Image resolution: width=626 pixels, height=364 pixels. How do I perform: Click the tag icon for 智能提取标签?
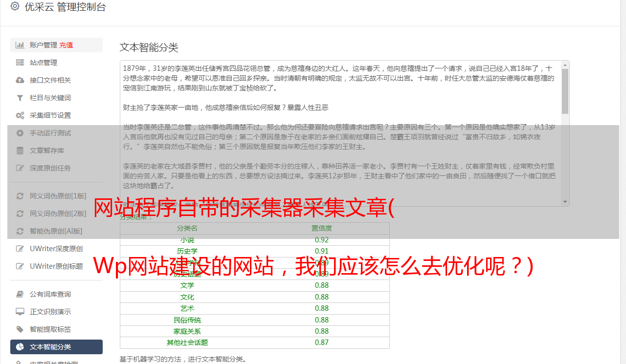pos(20,329)
